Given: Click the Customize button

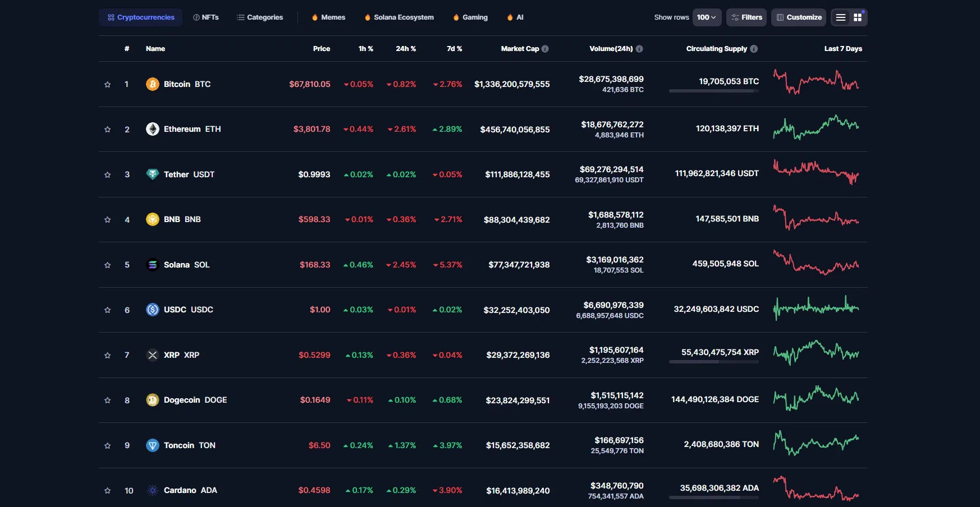Looking at the screenshot, I should pos(799,17).
